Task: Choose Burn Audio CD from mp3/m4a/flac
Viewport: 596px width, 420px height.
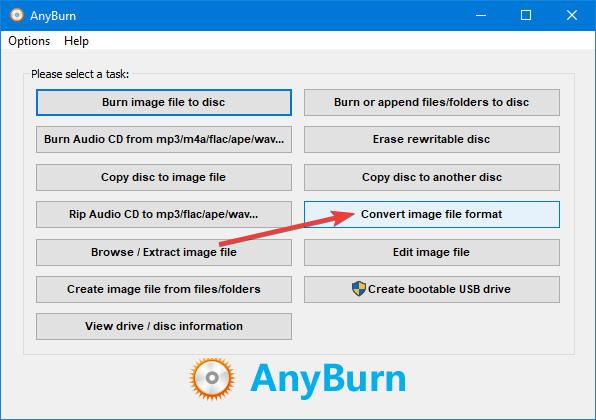Action: click(x=164, y=139)
